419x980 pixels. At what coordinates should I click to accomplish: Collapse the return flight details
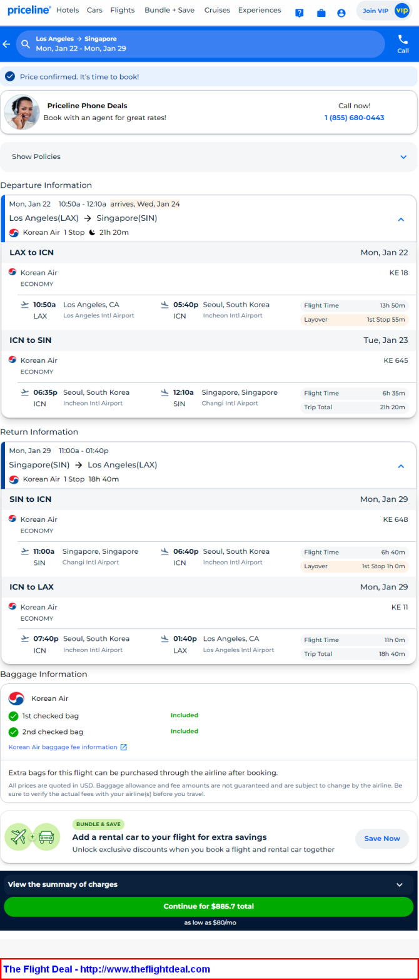(401, 466)
